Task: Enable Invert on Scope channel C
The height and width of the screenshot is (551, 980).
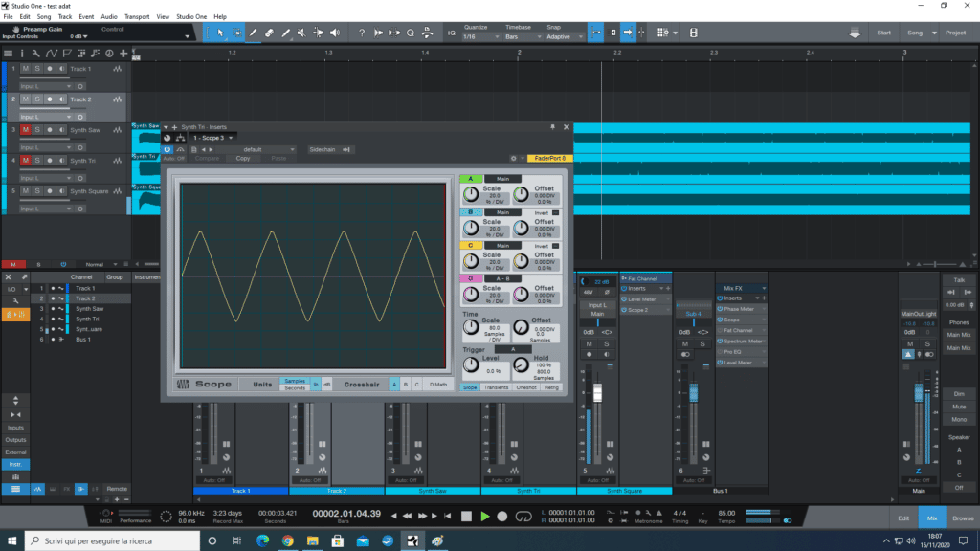Action: click(556, 246)
